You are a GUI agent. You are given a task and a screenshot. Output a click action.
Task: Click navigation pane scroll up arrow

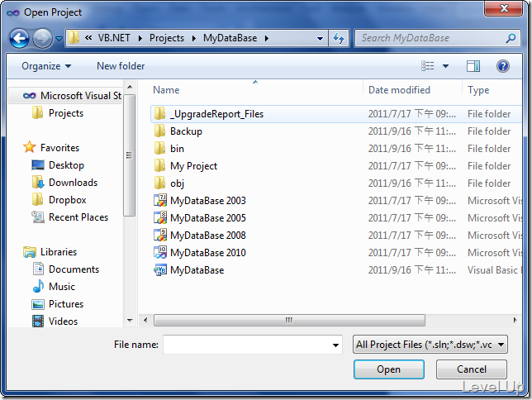click(130, 88)
